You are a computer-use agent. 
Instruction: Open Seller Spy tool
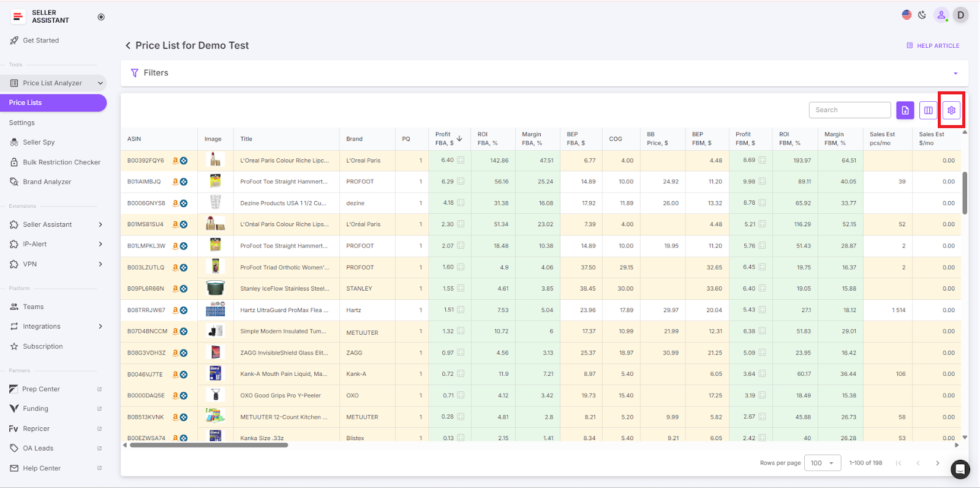point(39,142)
